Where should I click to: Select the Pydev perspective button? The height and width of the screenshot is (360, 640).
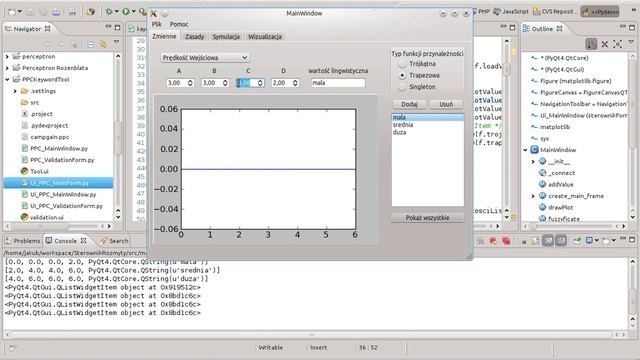click(600, 11)
